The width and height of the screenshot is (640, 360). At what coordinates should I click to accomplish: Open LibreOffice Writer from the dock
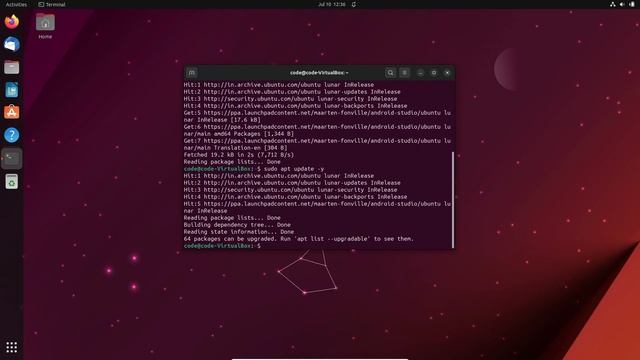point(11,90)
